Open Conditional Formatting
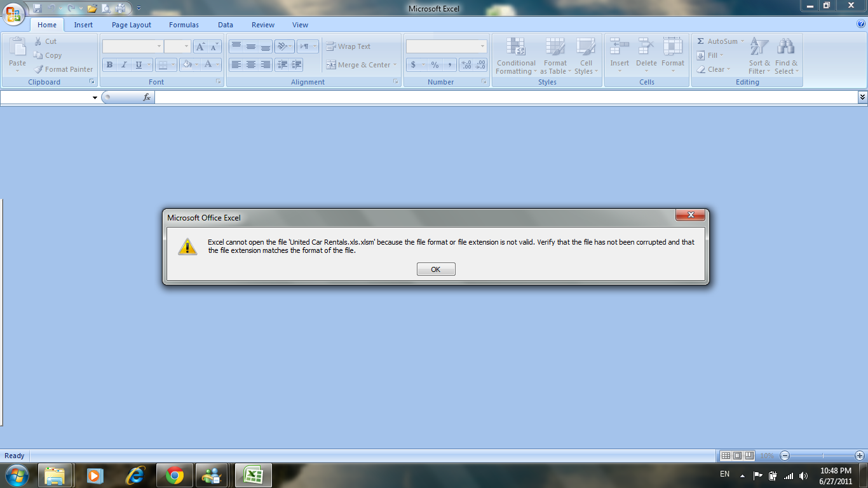Image resolution: width=868 pixels, height=488 pixels. coord(516,56)
